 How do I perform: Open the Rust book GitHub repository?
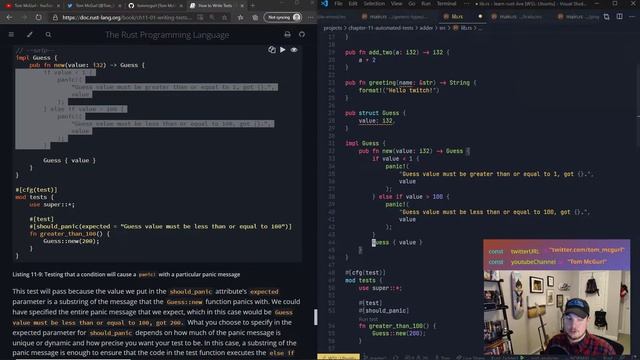(302, 35)
